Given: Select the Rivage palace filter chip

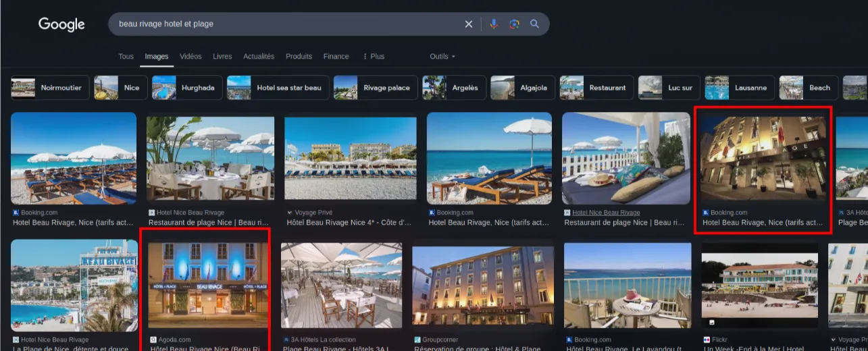Looking at the screenshot, I should tap(376, 88).
